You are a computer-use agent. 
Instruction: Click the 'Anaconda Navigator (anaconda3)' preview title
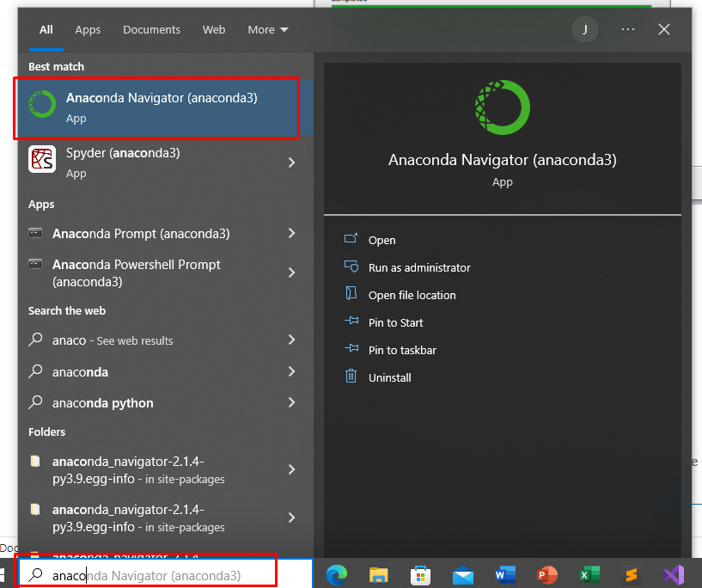[x=503, y=160]
